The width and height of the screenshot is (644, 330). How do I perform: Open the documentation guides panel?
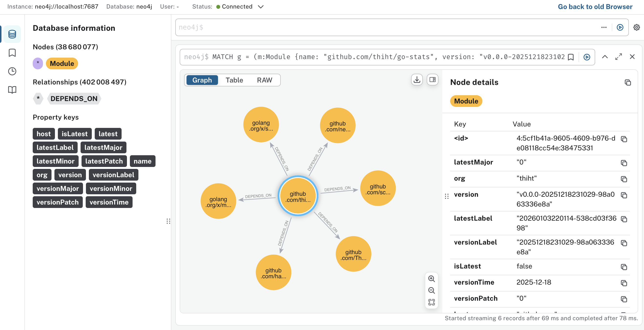12,90
